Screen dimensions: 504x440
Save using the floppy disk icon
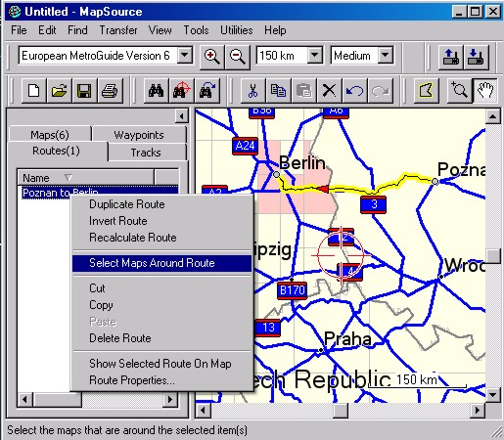point(84,90)
